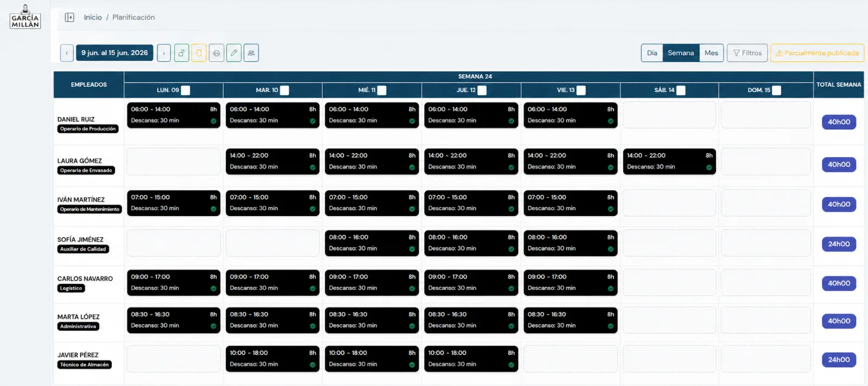Screen dimensions: 868x386
Task: Select employee name DANIEL RUIZ
Action: [x=76, y=119]
